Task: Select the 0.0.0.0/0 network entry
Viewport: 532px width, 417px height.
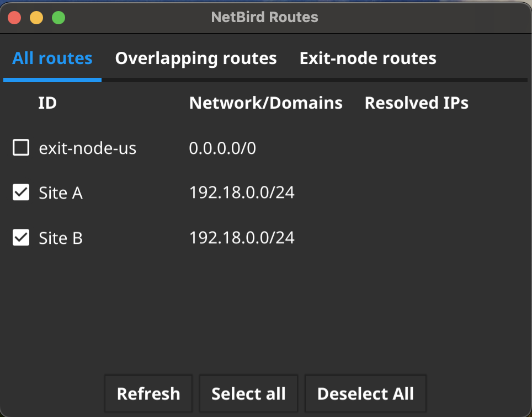Action: [x=222, y=148]
